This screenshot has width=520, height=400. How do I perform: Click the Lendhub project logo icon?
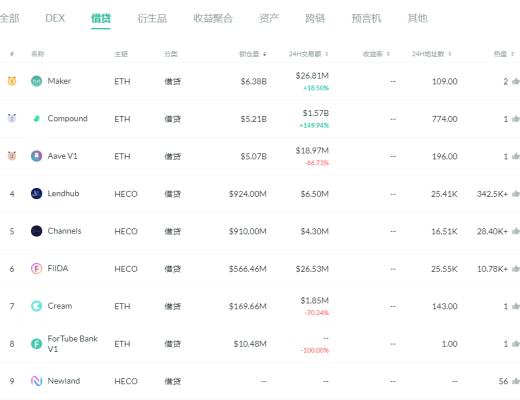pos(36,193)
